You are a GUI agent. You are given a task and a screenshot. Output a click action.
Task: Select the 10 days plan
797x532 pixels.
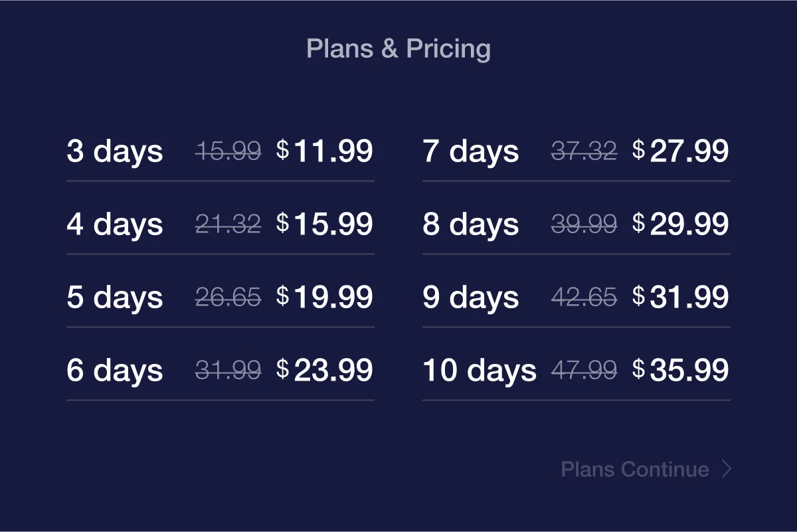click(576, 371)
